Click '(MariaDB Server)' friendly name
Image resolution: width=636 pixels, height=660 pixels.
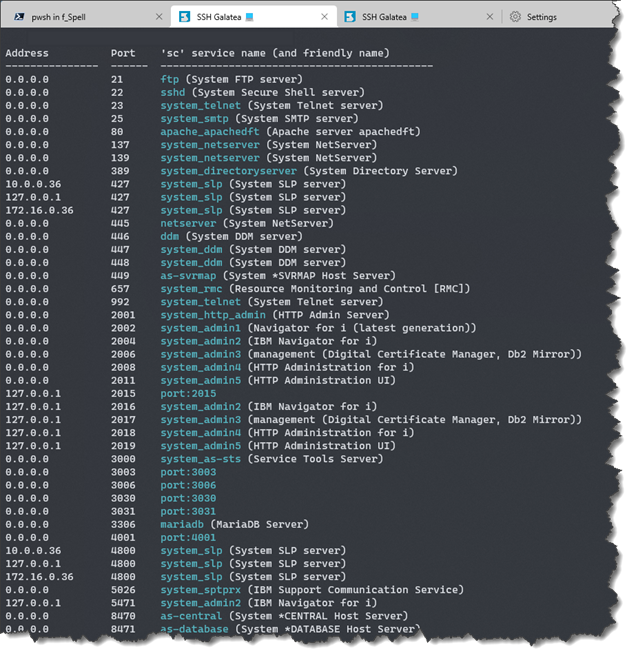260,524
